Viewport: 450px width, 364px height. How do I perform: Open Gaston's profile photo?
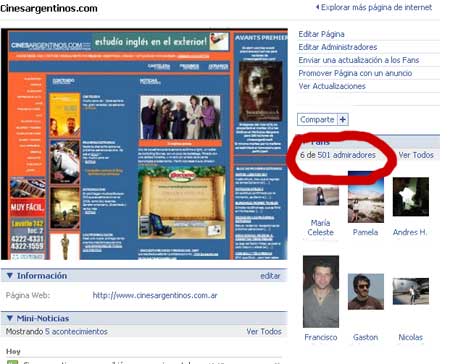[x=366, y=292]
